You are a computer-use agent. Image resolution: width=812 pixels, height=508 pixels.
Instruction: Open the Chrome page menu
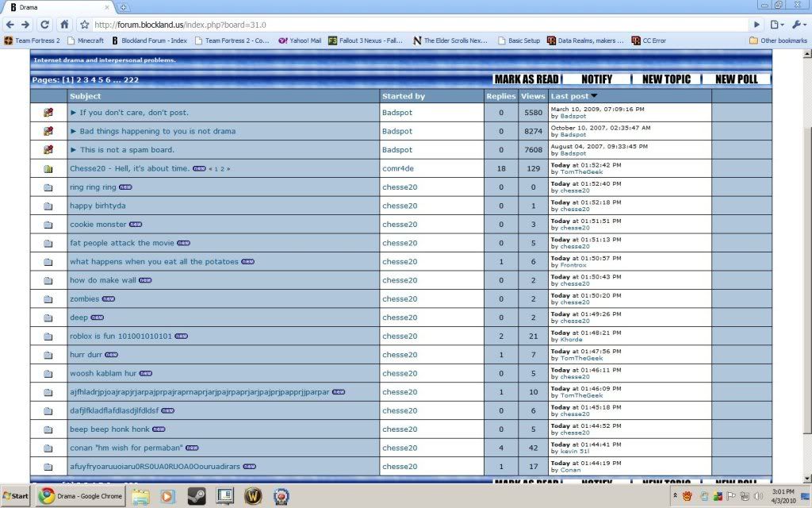coord(778,25)
